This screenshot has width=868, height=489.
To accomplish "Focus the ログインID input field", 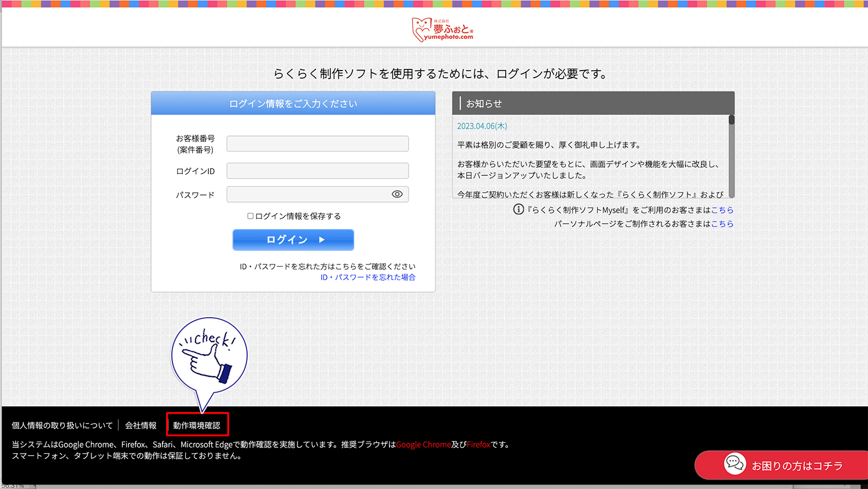I will [x=318, y=171].
